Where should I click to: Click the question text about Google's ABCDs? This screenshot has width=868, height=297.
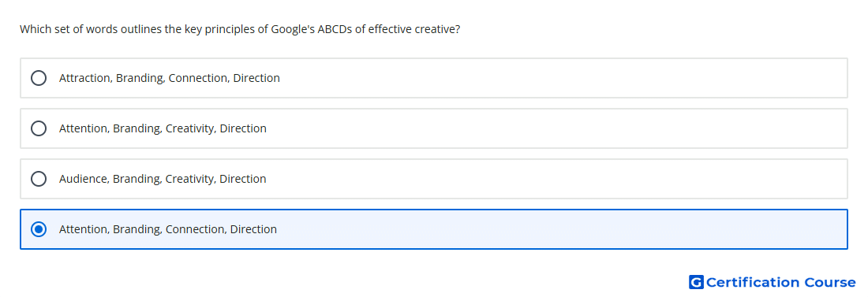click(x=240, y=29)
